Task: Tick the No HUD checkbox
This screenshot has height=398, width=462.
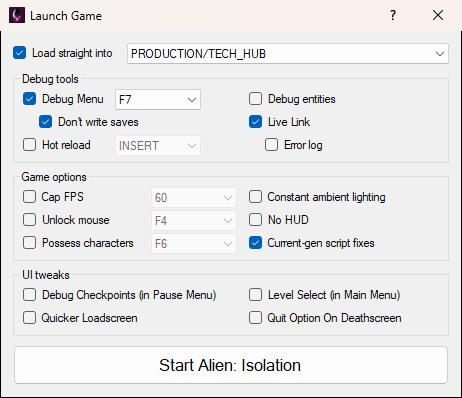Action: 255,220
